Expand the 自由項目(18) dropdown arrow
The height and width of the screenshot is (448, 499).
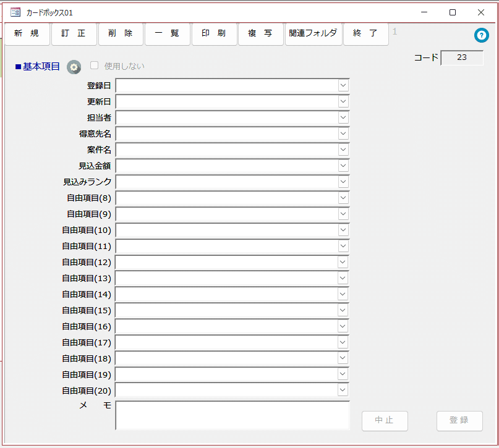pyautogui.click(x=343, y=358)
